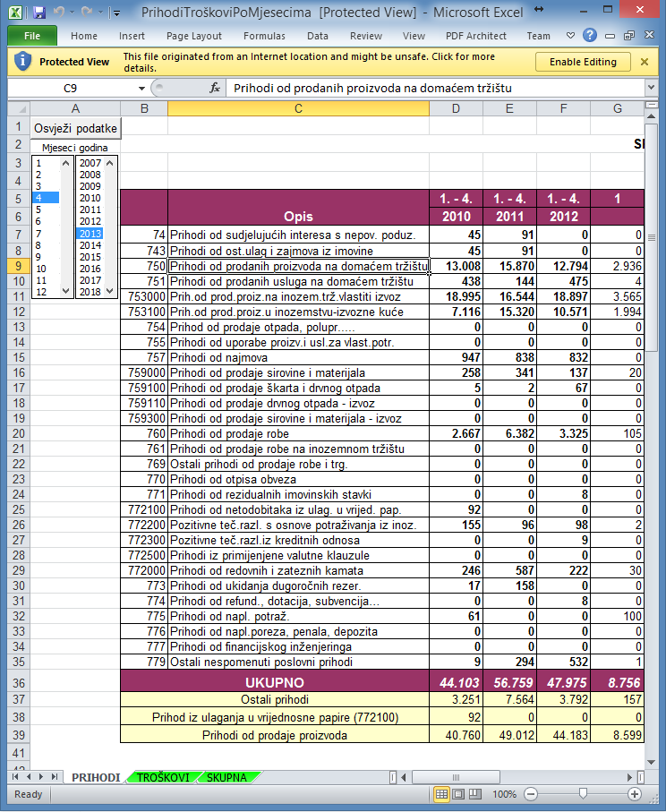Open the Insert ribbon tab

click(x=132, y=36)
